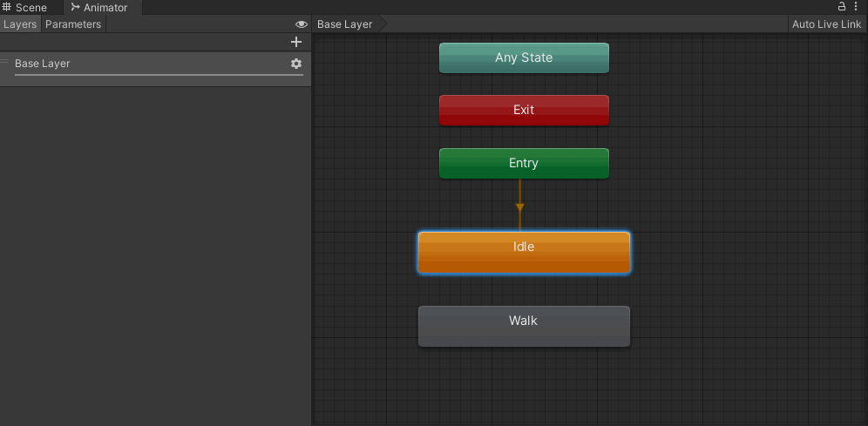Toggle the eye visibility icon
The image size is (868, 426).
pos(302,24)
